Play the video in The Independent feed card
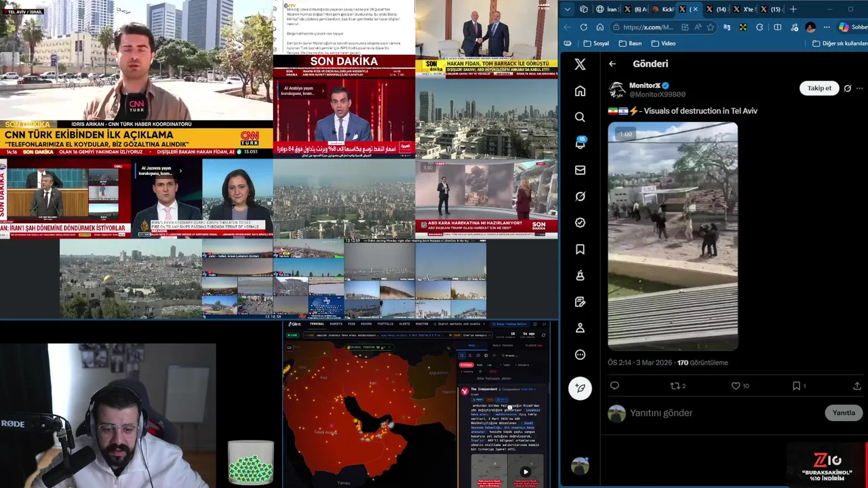Image resolution: width=868 pixels, height=488 pixels. coord(525,472)
